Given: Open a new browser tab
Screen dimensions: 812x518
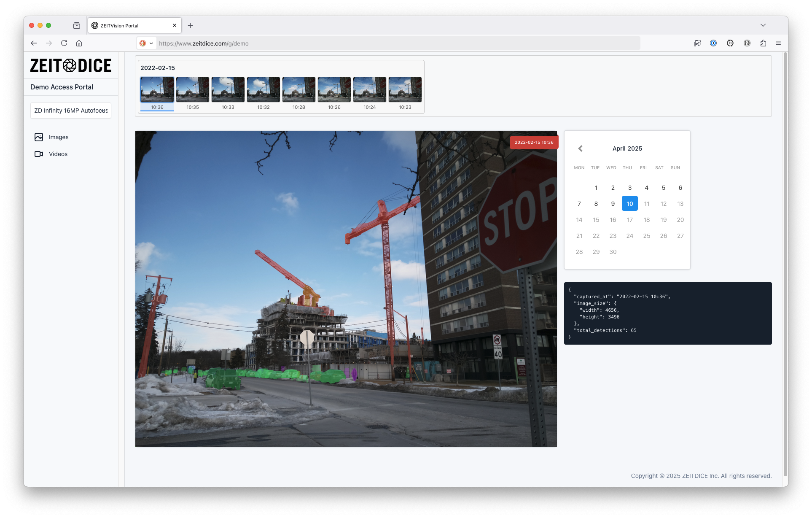Looking at the screenshot, I should [x=191, y=26].
